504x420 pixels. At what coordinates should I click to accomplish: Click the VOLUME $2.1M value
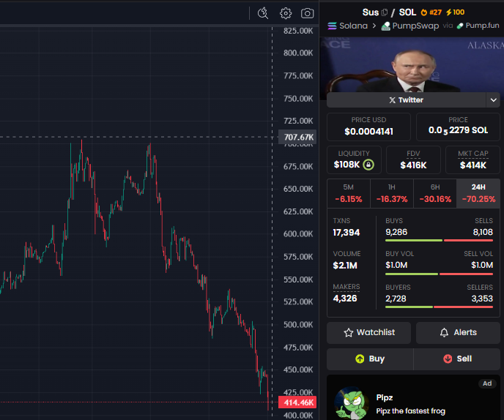(345, 266)
